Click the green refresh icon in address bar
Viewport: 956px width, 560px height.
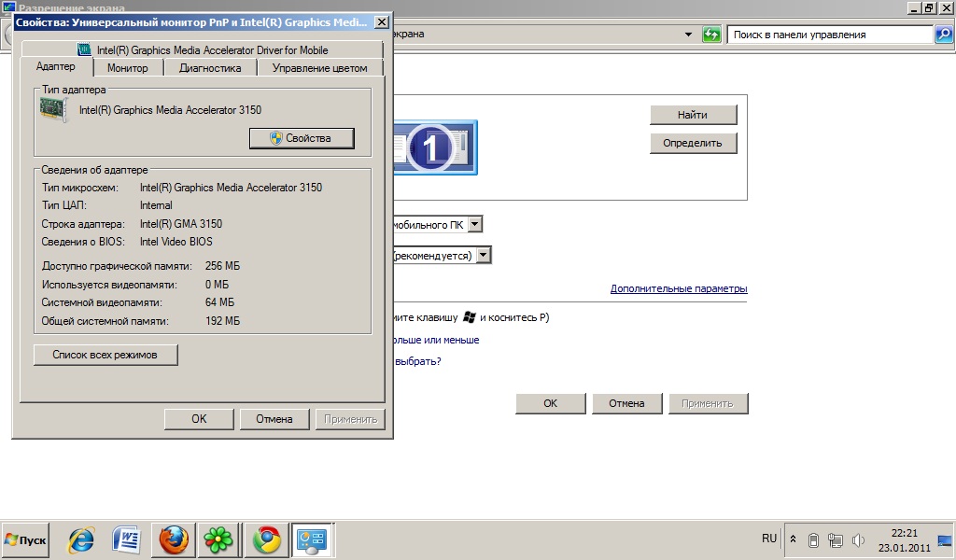(x=711, y=35)
